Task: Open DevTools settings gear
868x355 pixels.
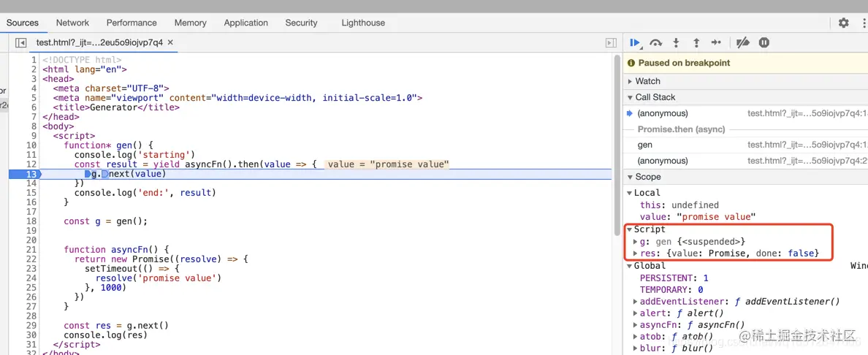Action: [843, 23]
